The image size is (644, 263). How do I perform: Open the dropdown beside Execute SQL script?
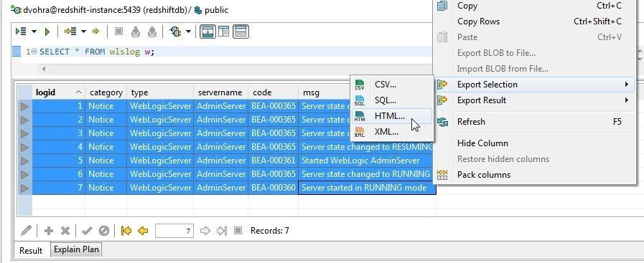point(34,32)
